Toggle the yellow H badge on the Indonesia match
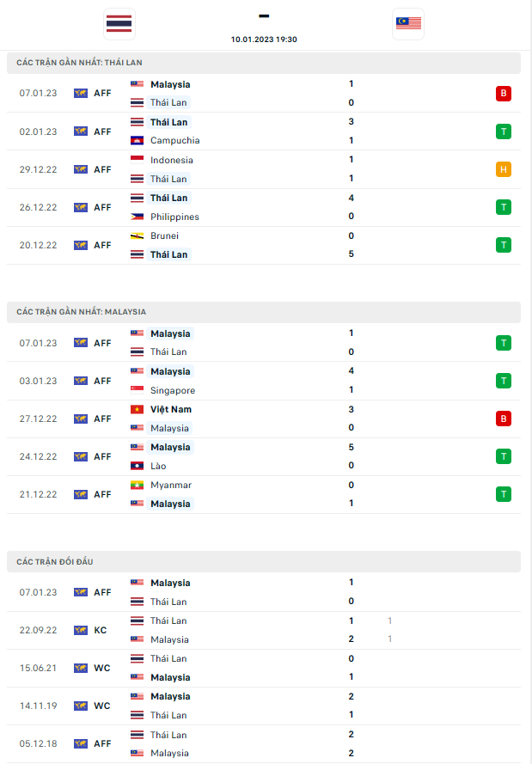This screenshot has width=532, height=764. click(504, 169)
